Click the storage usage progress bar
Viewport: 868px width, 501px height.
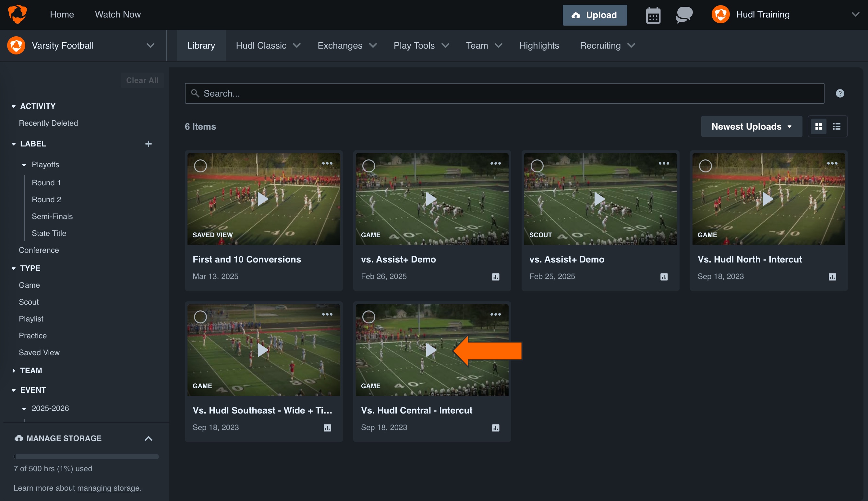pos(86,456)
